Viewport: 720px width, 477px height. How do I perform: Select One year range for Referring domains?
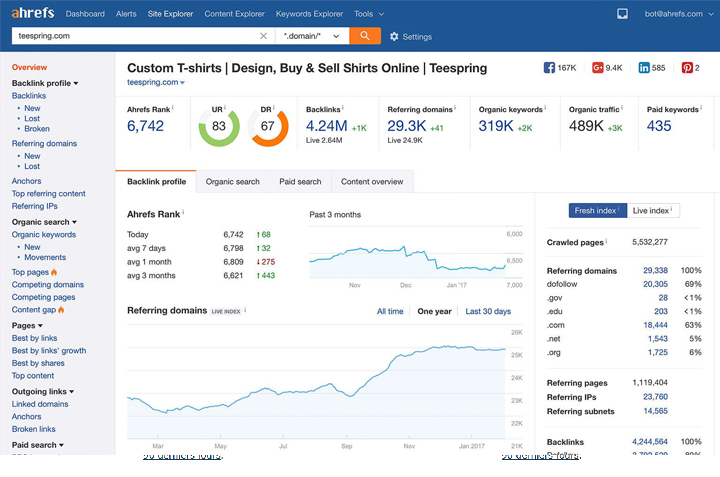(434, 311)
